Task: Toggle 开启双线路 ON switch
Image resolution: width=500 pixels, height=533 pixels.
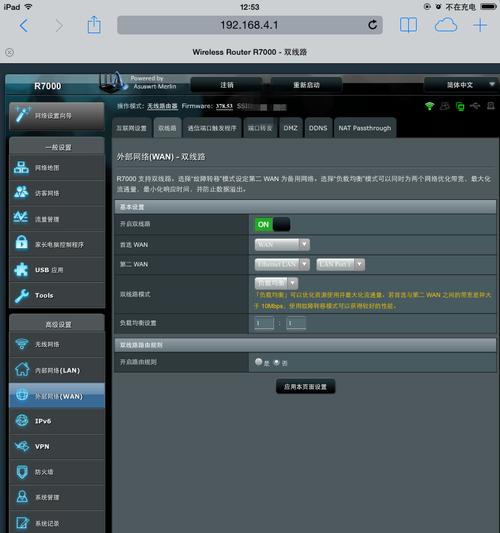Action: tap(272, 224)
